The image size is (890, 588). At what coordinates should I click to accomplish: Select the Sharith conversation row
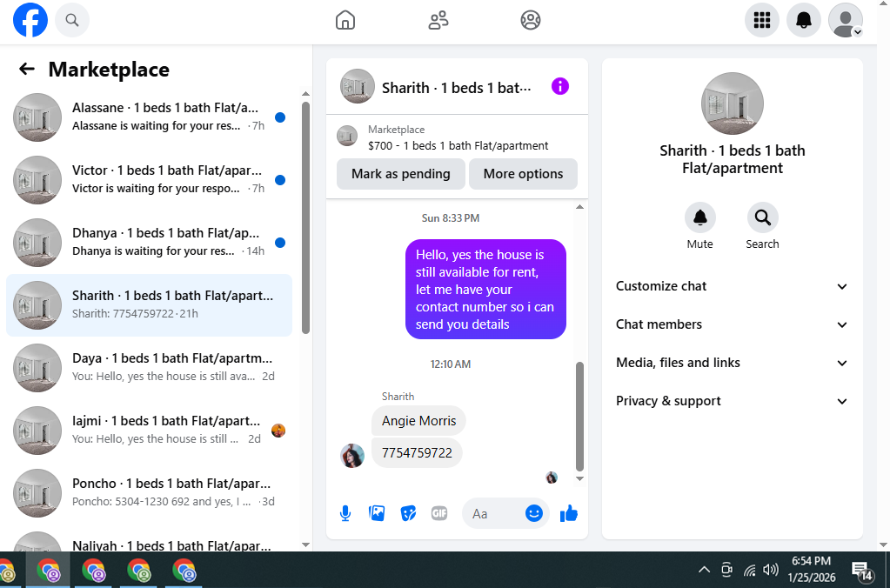point(150,304)
